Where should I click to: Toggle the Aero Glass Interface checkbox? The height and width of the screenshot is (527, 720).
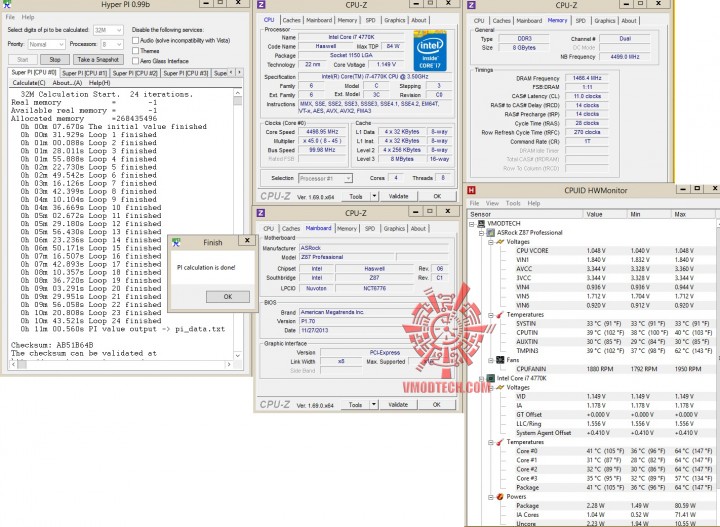pyautogui.click(x=135, y=61)
